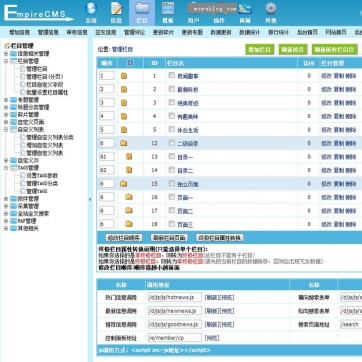Tick the checkbox for row ID 1
Screen dimensions: 362x362
171,75
